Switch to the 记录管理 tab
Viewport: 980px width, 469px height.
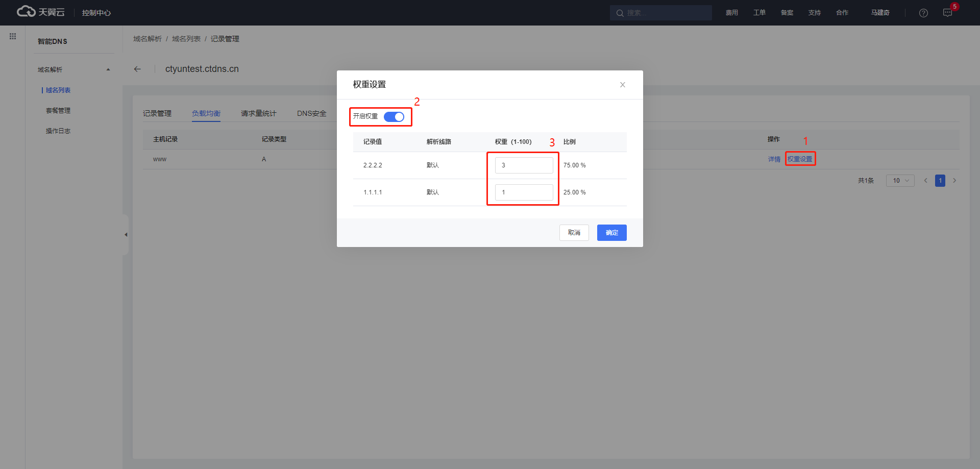(157, 113)
